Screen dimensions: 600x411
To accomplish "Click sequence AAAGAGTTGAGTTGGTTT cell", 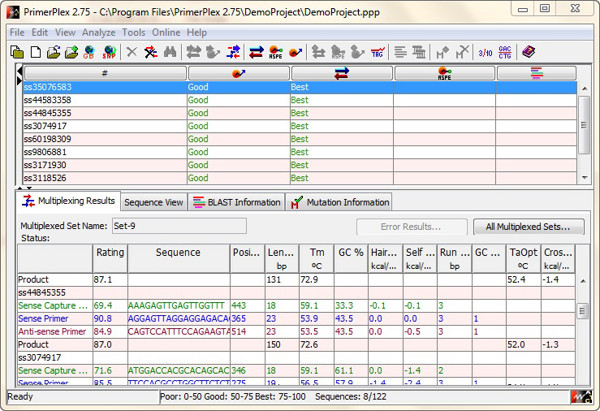I will (x=178, y=305).
